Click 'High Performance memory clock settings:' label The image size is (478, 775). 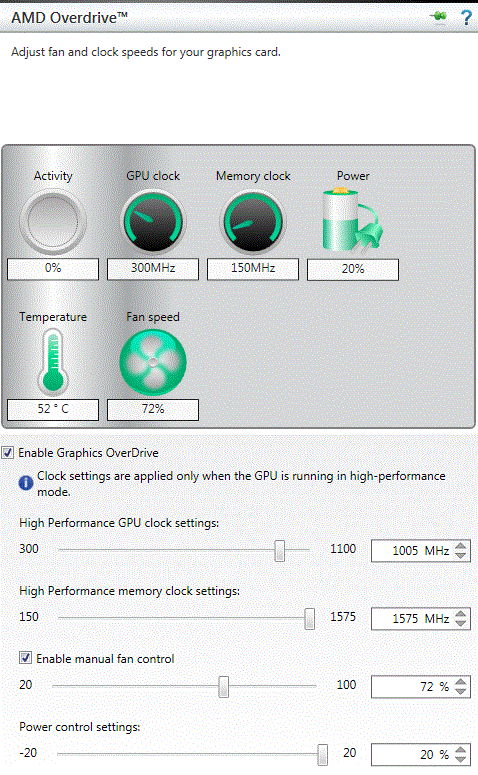point(130,591)
